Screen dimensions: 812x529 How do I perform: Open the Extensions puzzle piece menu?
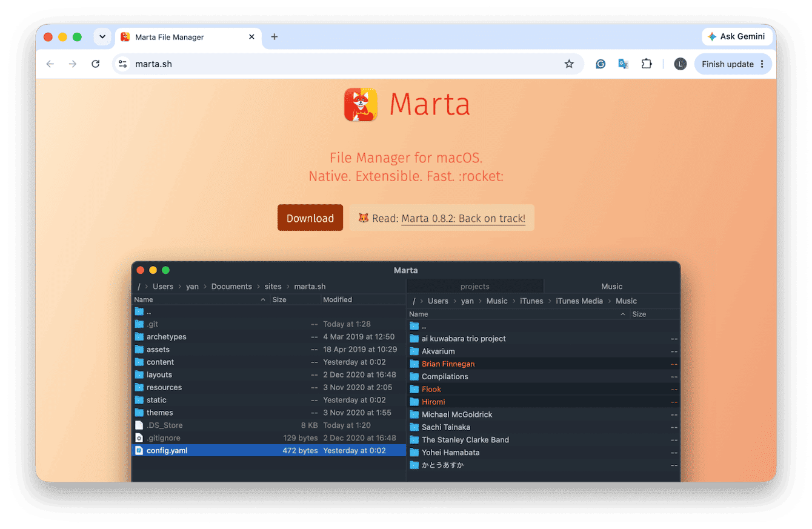pos(646,64)
